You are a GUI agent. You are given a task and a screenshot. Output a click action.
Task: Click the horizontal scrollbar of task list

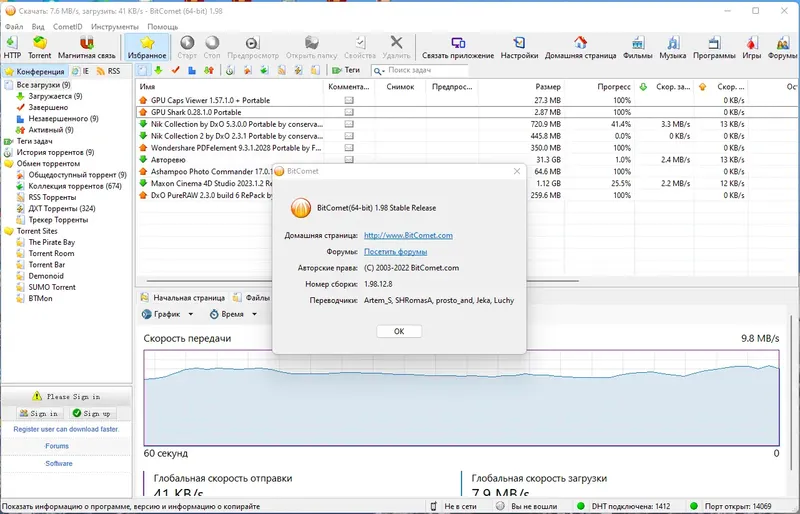[x=362, y=281]
